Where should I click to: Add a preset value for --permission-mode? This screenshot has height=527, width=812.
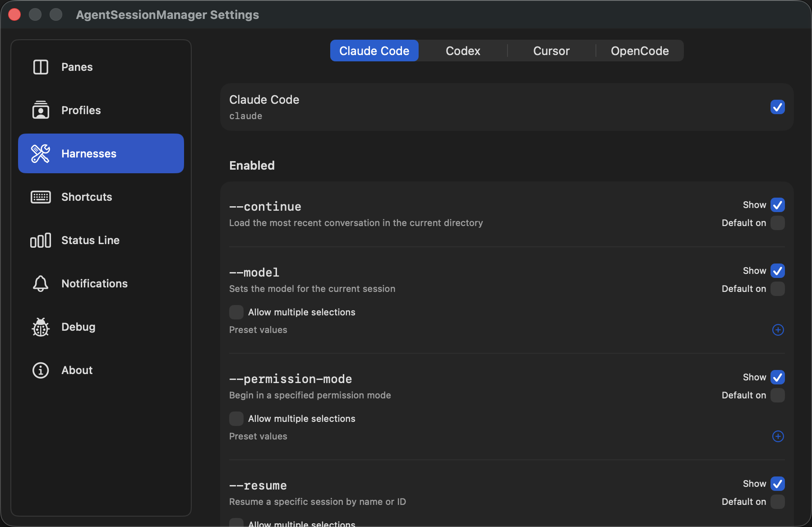point(778,436)
